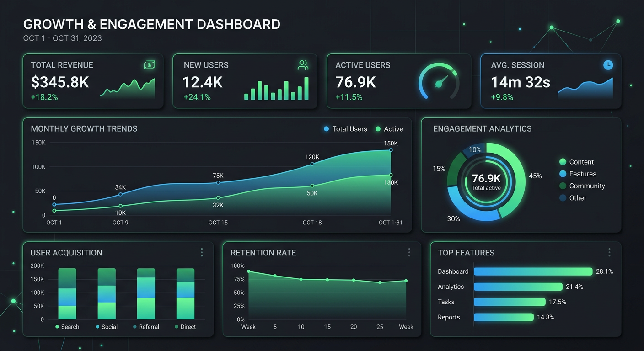Screen dimensions: 644x351
Task: Click the Engagement Analytics donut center
Action: coord(486,183)
